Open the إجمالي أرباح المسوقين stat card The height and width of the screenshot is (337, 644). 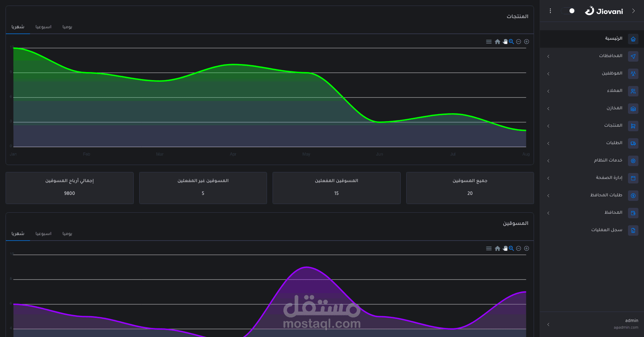point(70,188)
